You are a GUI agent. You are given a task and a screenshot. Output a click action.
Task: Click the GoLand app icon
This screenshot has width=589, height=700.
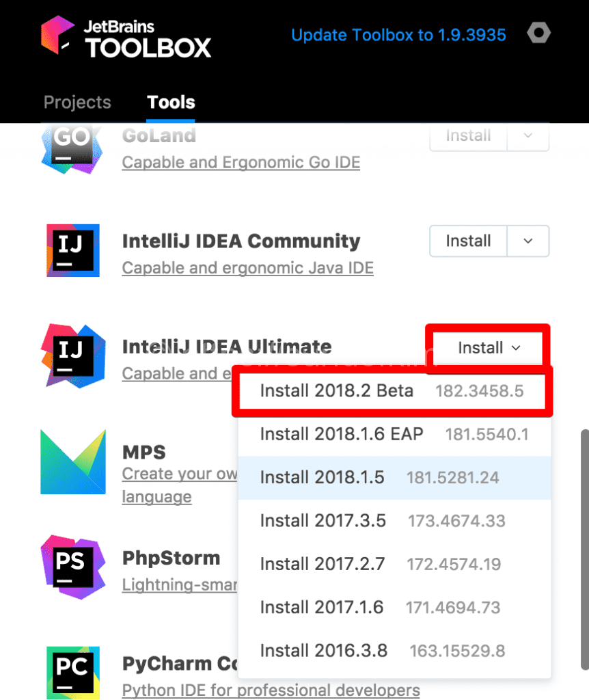coord(72,149)
